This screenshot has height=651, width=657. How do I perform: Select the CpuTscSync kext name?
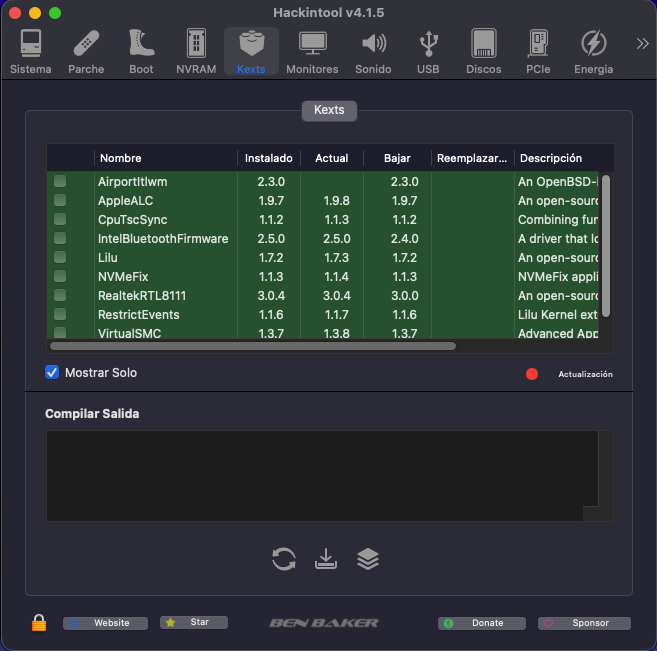click(x=132, y=220)
